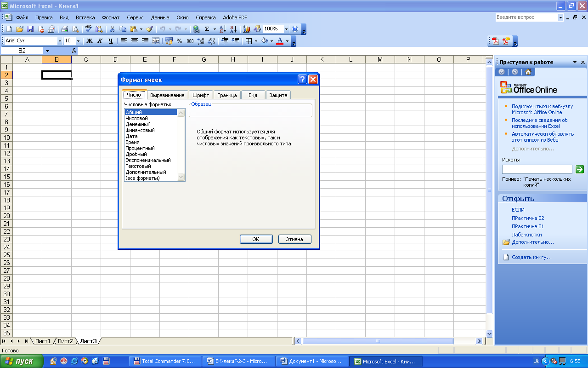Open the recent file 'ПРактична 02'
The width and height of the screenshot is (588, 368).
tap(528, 218)
